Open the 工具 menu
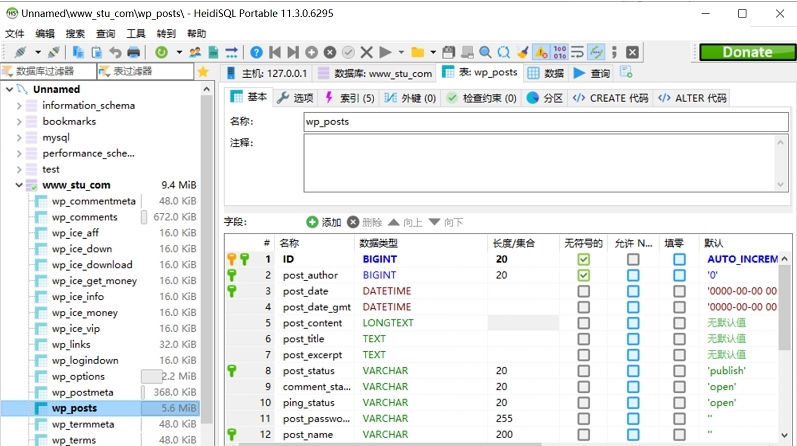 tap(136, 34)
